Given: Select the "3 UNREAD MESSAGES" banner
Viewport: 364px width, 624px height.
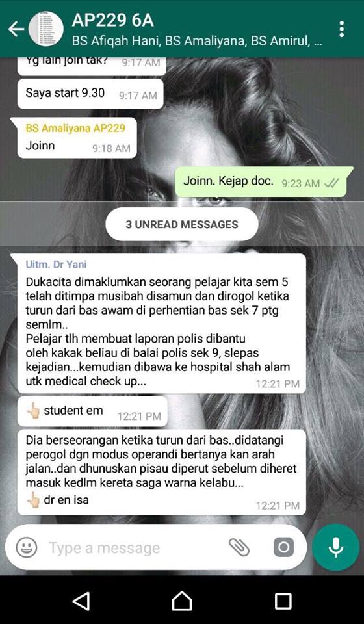Looking at the screenshot, I should [182, 224].
